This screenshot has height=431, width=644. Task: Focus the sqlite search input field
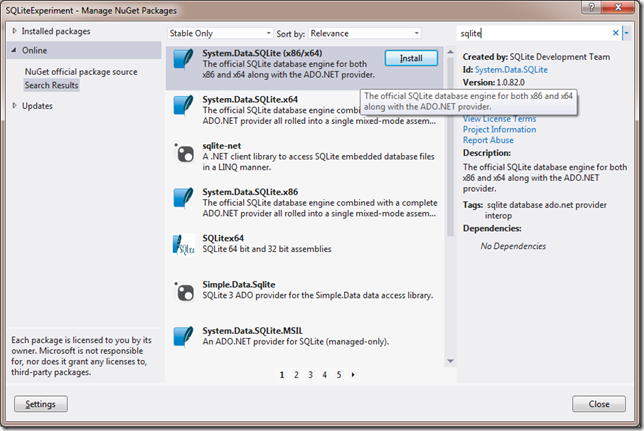pyautogui.click(x=534, y=33)
